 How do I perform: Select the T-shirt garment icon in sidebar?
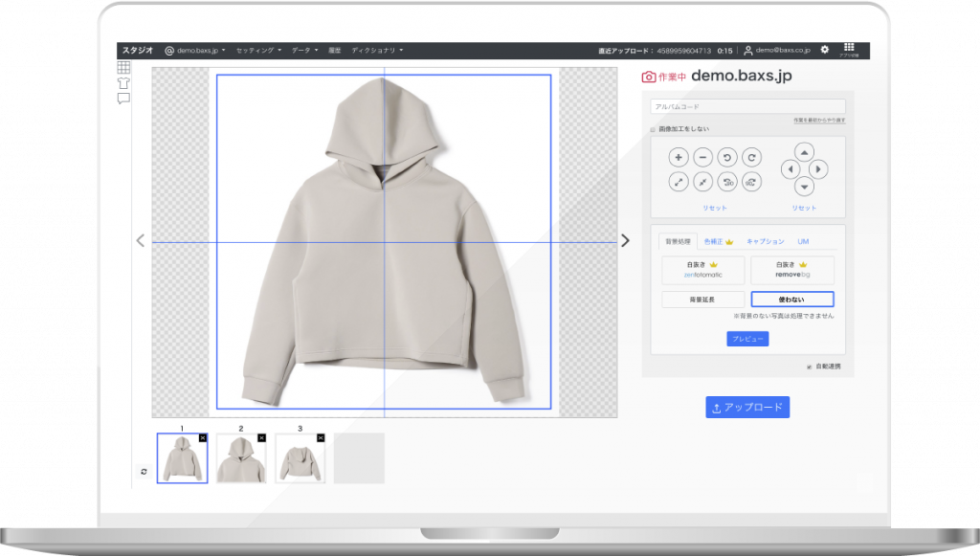(x=123, y=83)
